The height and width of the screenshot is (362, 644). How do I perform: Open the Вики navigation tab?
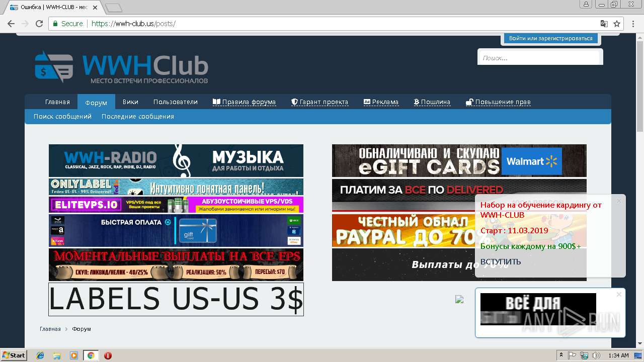(x=130, y=102)
